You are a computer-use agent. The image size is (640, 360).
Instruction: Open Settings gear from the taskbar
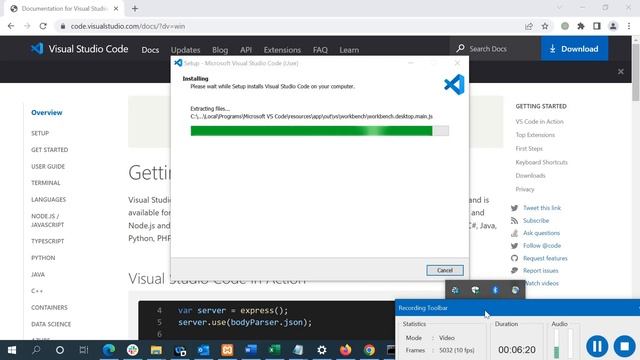[x=322, y=350]
